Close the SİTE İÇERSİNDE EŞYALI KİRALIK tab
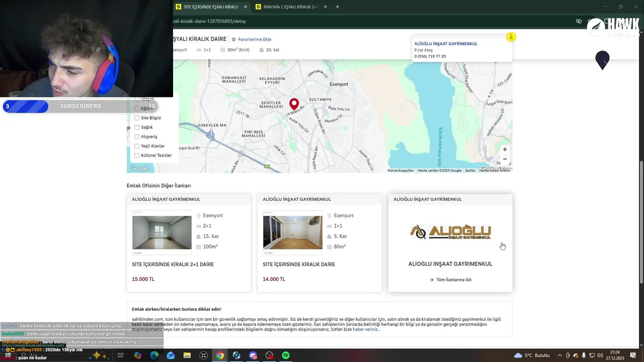 click(246, 7)
